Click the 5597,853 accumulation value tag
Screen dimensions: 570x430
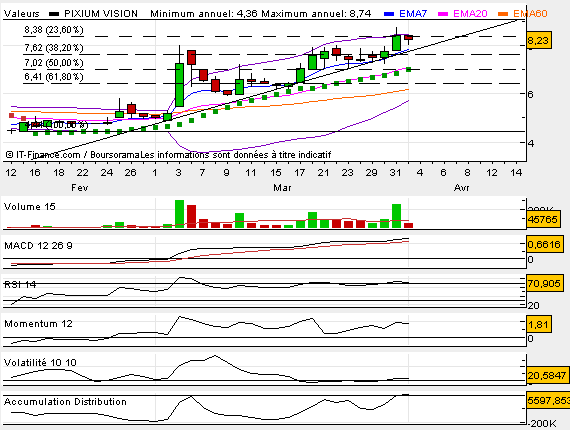(x=548, y=400)
